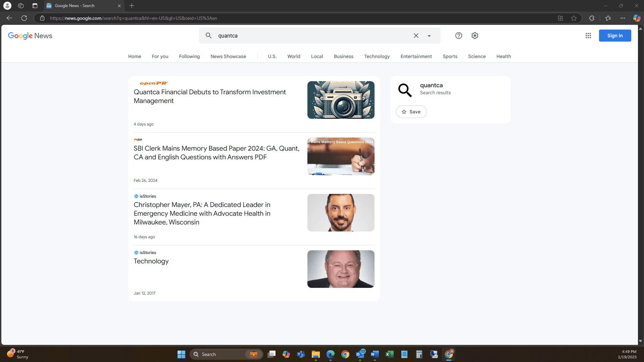Screen dimensions: 644x362
Task: Clear the search query with the X icon
Action: (x=416, y=36)
